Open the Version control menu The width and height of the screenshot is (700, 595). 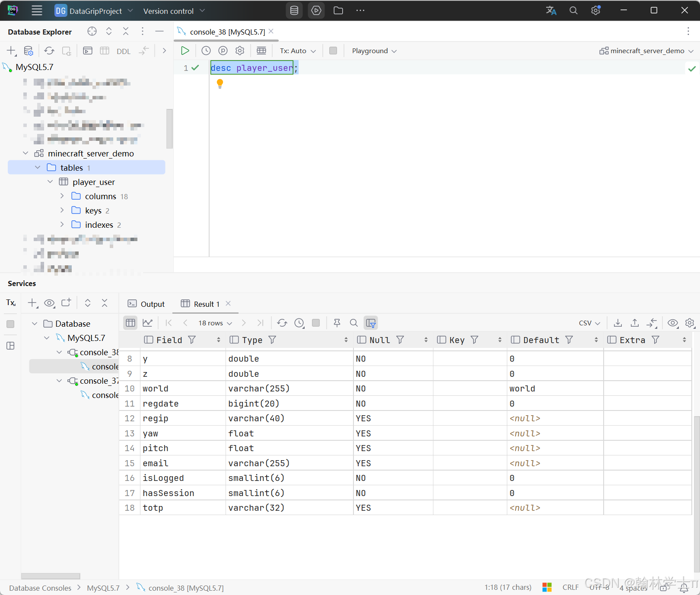coord(174,11)
